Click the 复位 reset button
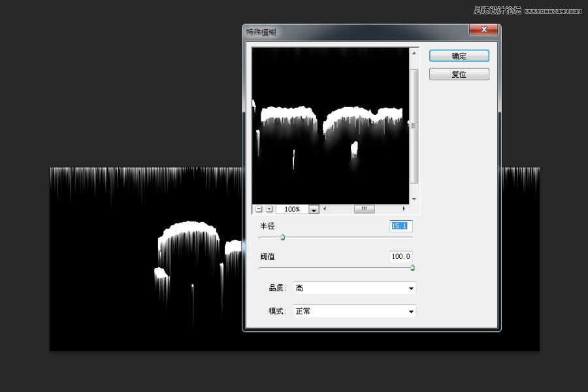Image resolution: width=588 pixels, height=392 pixels. coord(459,74)
